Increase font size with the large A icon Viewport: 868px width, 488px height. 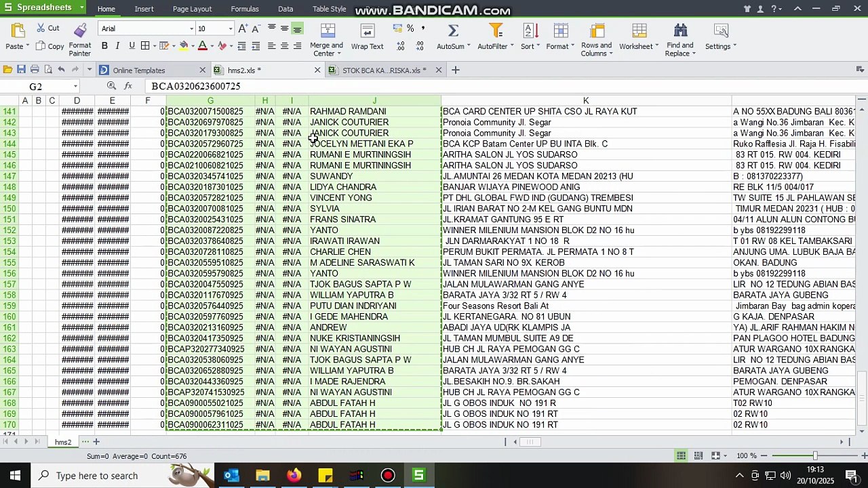pos(243,28)
